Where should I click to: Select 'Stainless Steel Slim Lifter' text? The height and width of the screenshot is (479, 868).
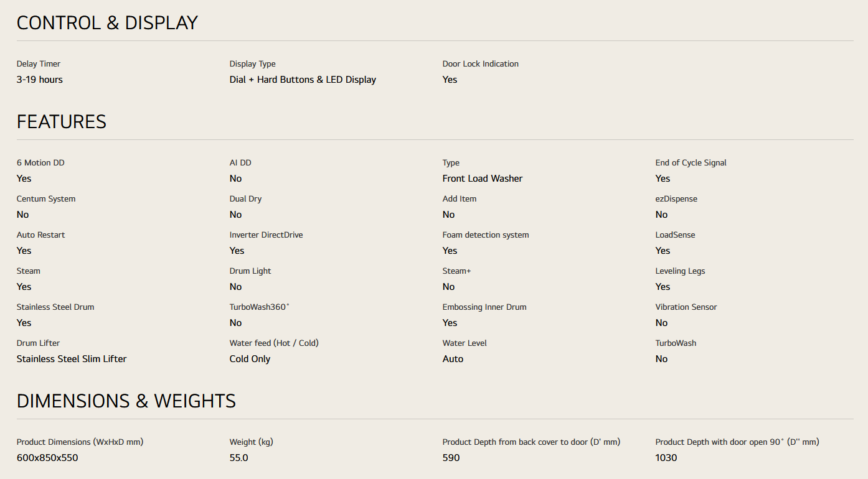(x=72, y=359)
